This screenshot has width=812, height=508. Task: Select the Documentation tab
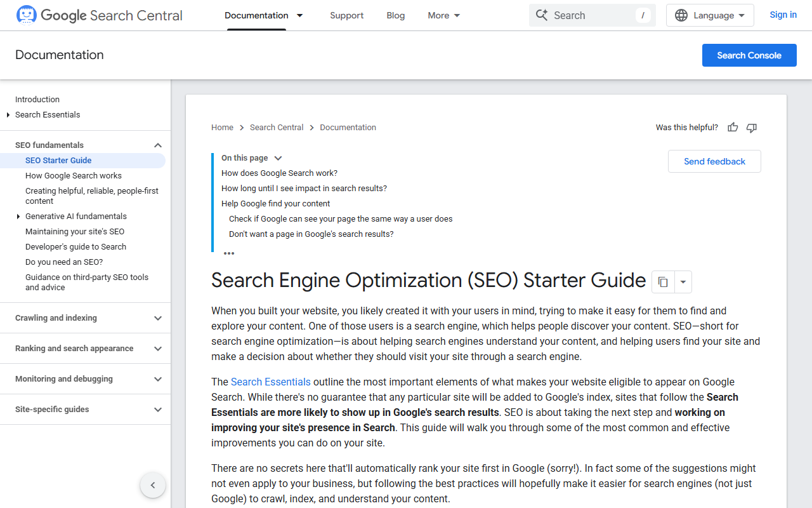(256, 15)
